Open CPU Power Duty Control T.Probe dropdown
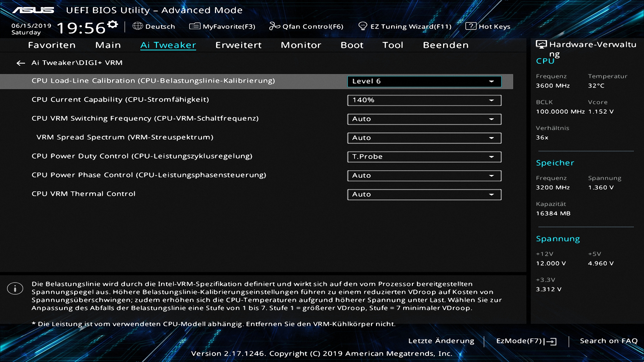 click(424, 157)
